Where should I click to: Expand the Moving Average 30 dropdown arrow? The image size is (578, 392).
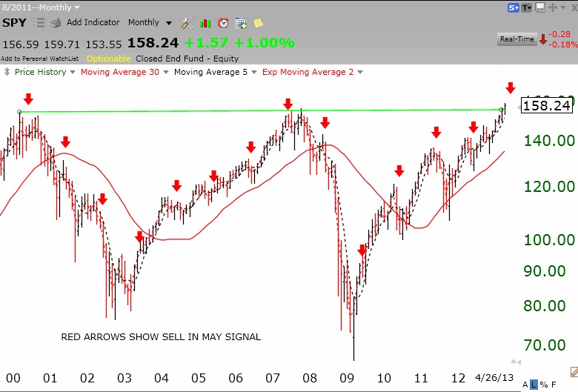tap(166, 73)
